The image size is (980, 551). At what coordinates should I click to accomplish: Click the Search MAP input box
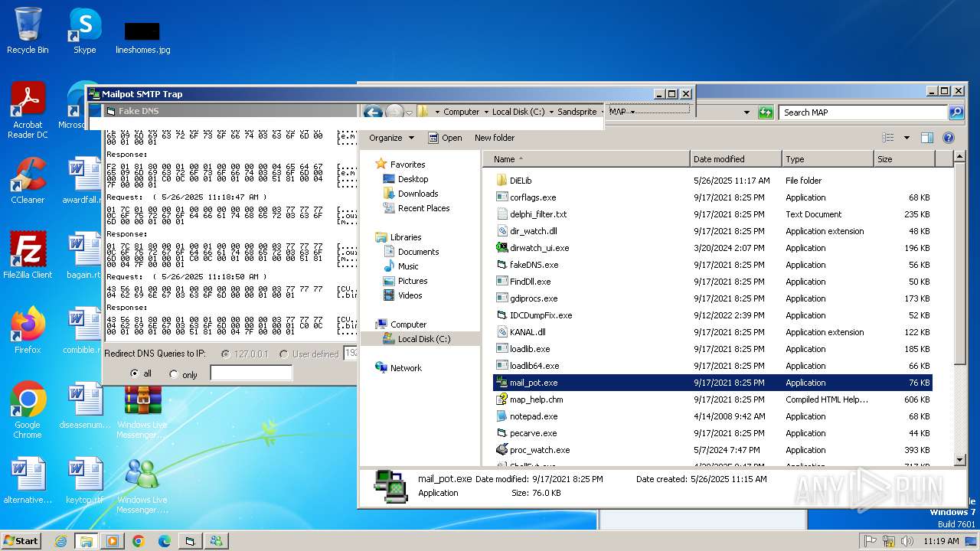pos(864,112)
